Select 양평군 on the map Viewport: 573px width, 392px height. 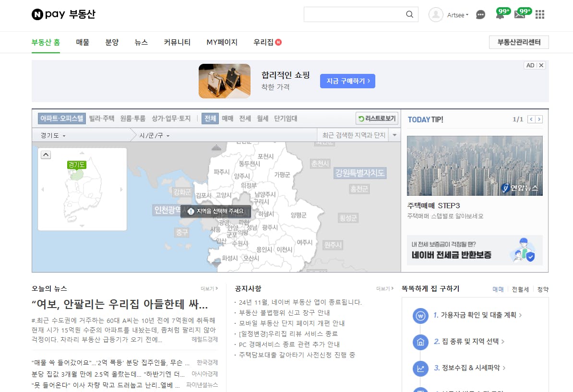click(298, 215)
